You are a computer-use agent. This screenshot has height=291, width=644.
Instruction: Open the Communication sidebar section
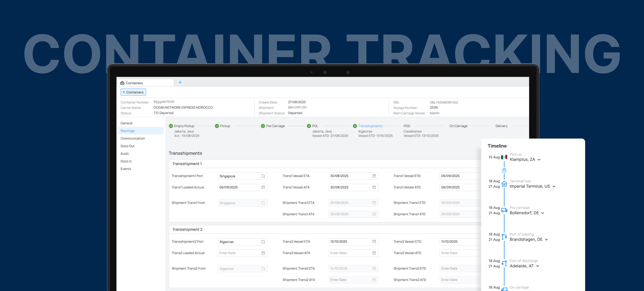132,138
